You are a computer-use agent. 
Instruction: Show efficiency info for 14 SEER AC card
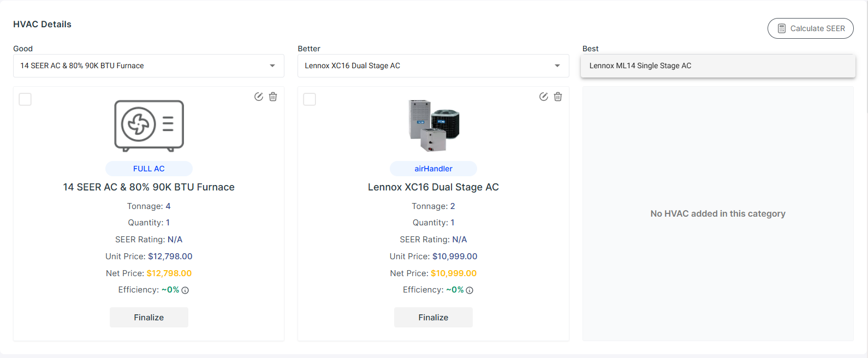[x=185, y=290]
